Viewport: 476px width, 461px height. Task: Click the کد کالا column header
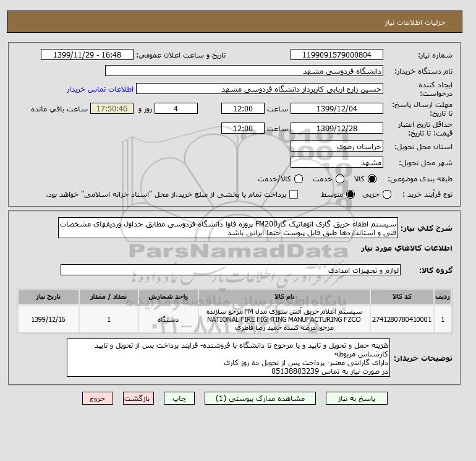402,296
